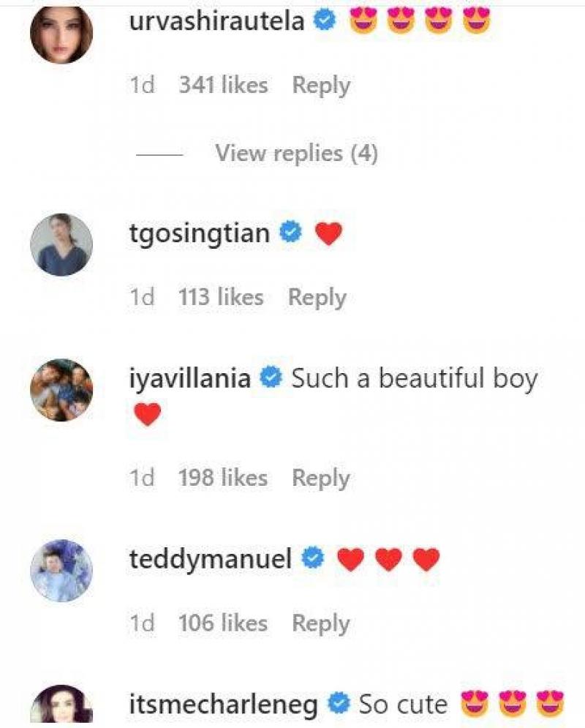Reply to iyavillania's comment

click(x=320, y=479)
